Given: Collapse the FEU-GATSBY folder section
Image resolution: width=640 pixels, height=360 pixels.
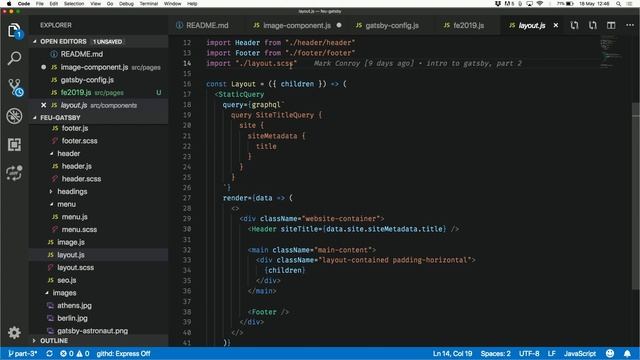Looking at the screenshot, I should point(35,118).
